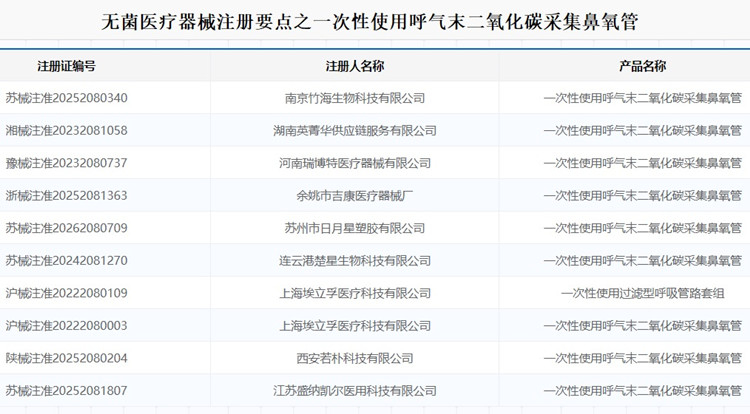Click registration number 沪械注准20222080109
The image size is (750, 414).
pyautogui.click(x=66, y=293)
